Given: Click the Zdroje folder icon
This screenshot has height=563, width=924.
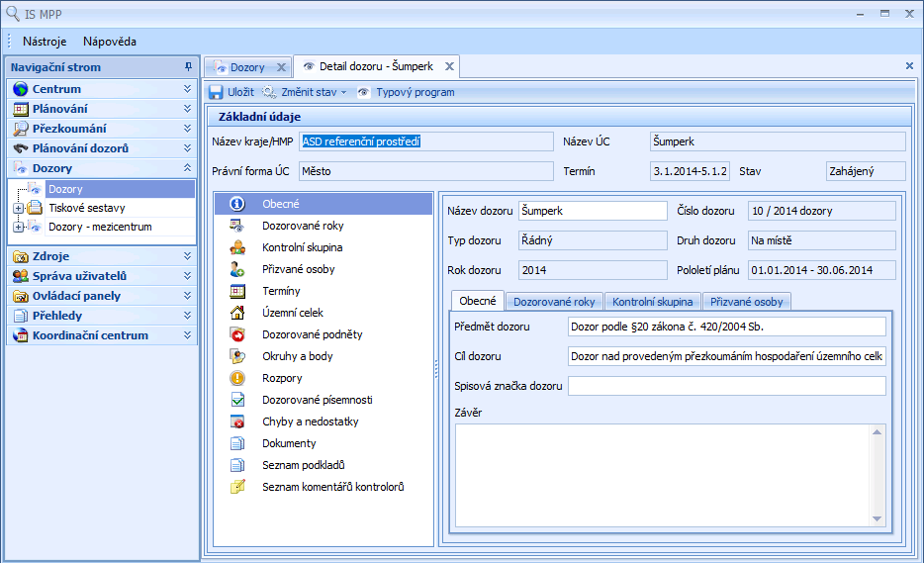Looking at the screenshot, I should coord(21,256).
